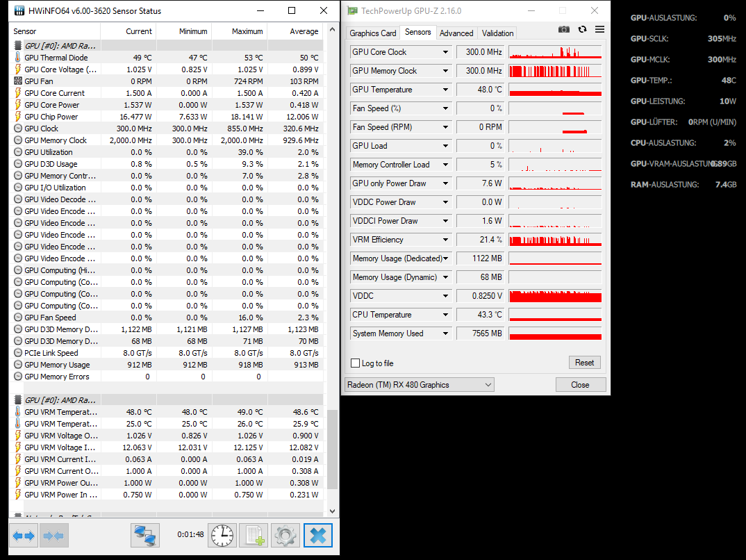Open the network remote monitoring icon in HWiNFO
The height and width of the screenshot is (560, 746).
(145, 536)
